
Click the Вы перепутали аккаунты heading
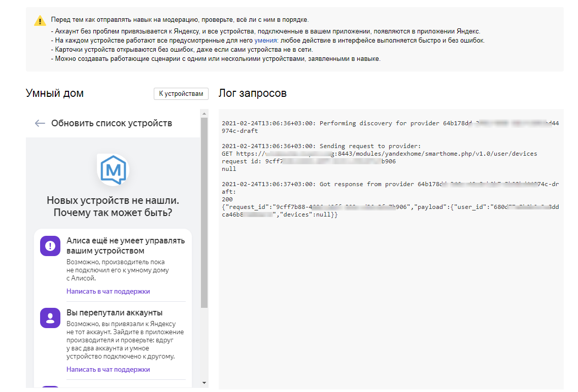pyautogui.click(x=114, y=312)
